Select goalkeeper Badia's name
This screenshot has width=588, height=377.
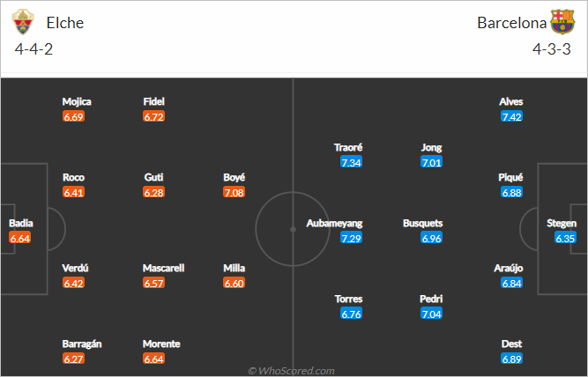(x=21, y=223)
